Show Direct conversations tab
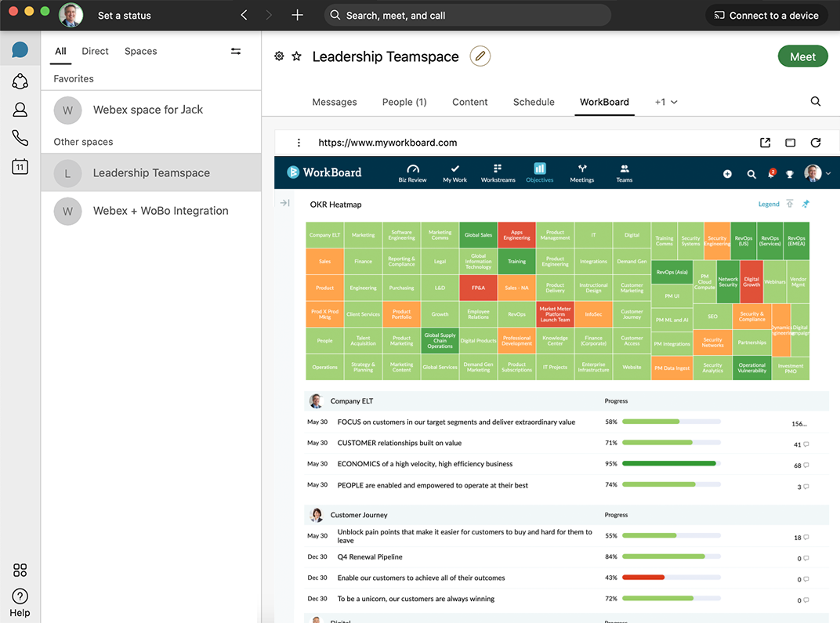The width and height of the screenshot is (840, 623). 95,51
